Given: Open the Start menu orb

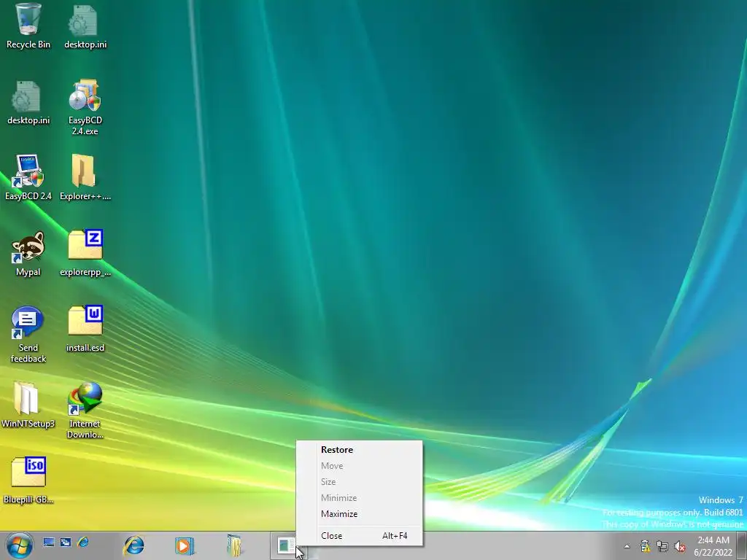Looking at the screenshot, I should tap(20, 545).
